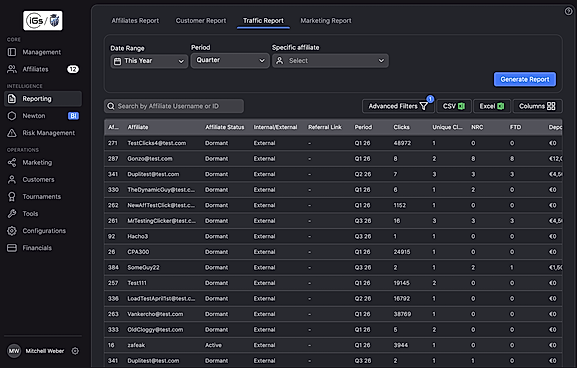Click the Affiliates count badge 12
Viewport: 577px width, 368px height.
pyautogui.click(x=73, y=69)
